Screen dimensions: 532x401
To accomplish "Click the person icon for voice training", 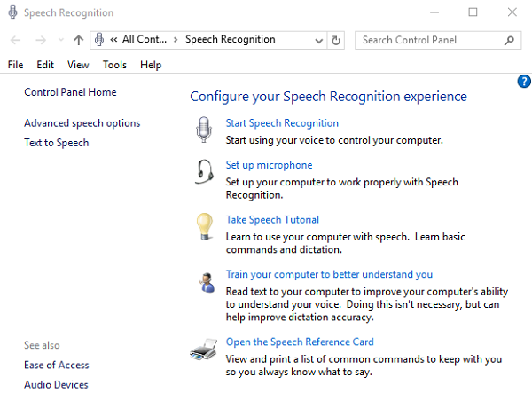I will click(x=205, y=282).
